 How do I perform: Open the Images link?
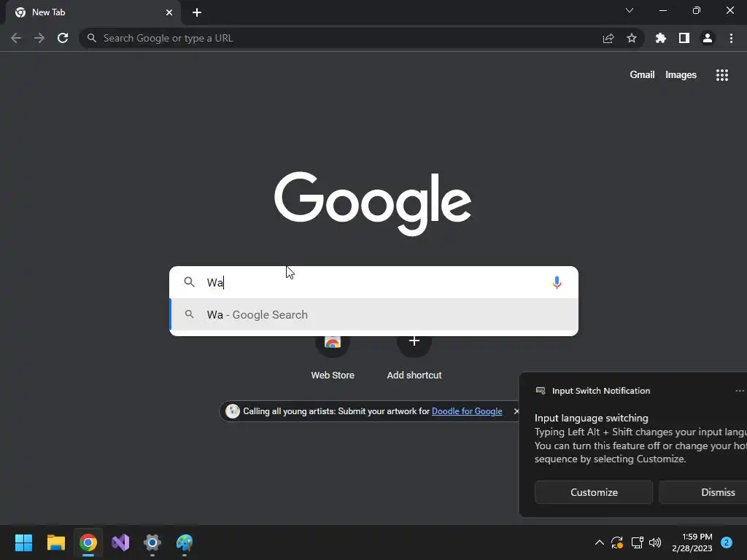[681, 75]
